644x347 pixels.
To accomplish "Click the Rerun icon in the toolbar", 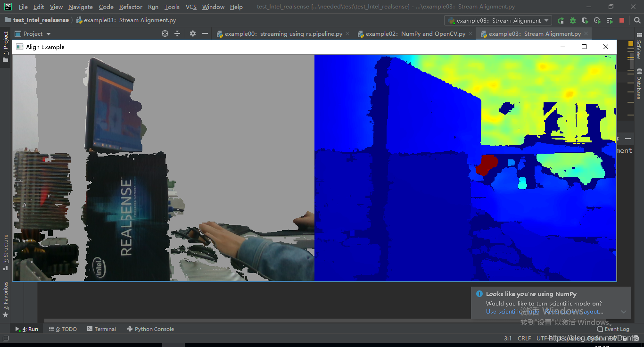I will pyautogui.click(x=561, y=21).
